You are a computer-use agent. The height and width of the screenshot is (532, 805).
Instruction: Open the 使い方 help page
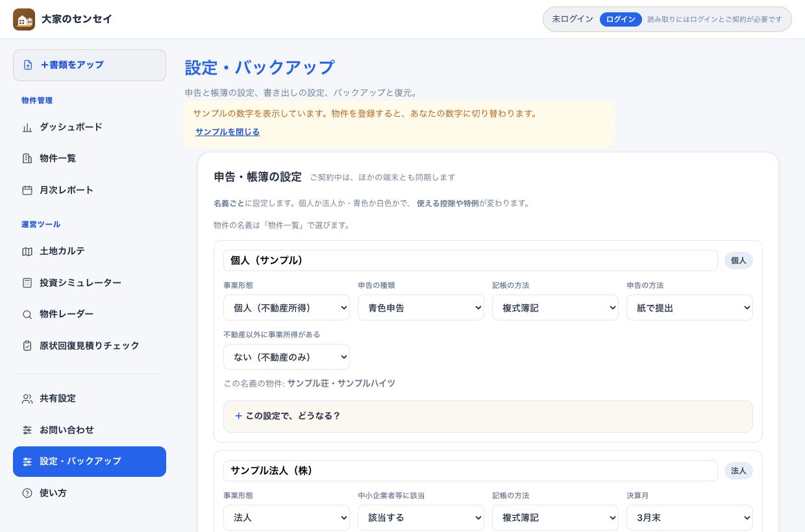point(90,493)
